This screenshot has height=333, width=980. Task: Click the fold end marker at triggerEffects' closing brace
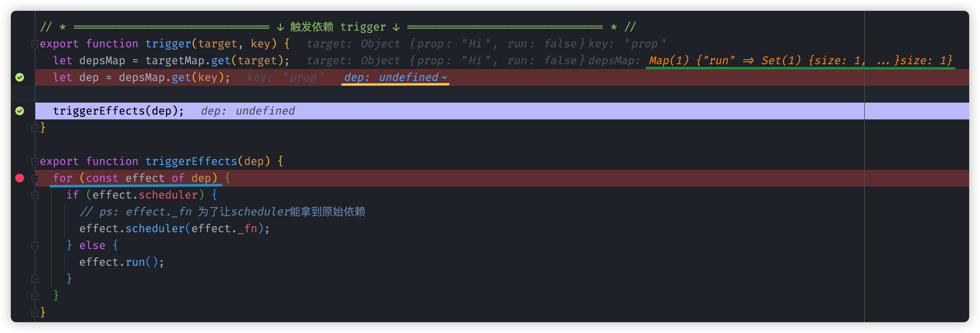pos(34,312)
